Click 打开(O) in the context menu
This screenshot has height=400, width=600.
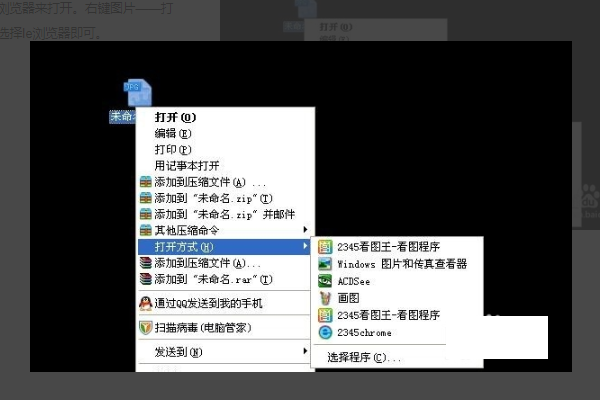(175, 117)
